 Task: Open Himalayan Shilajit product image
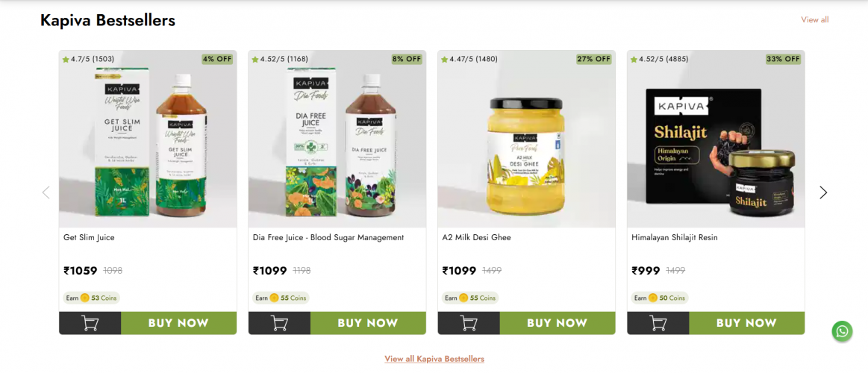point(716,139)
